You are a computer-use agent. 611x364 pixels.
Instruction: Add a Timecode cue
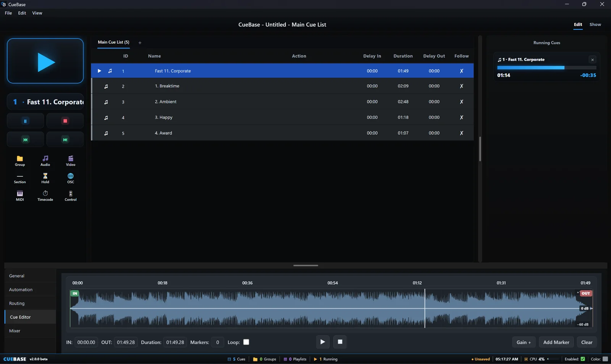[x=45, y=196]
